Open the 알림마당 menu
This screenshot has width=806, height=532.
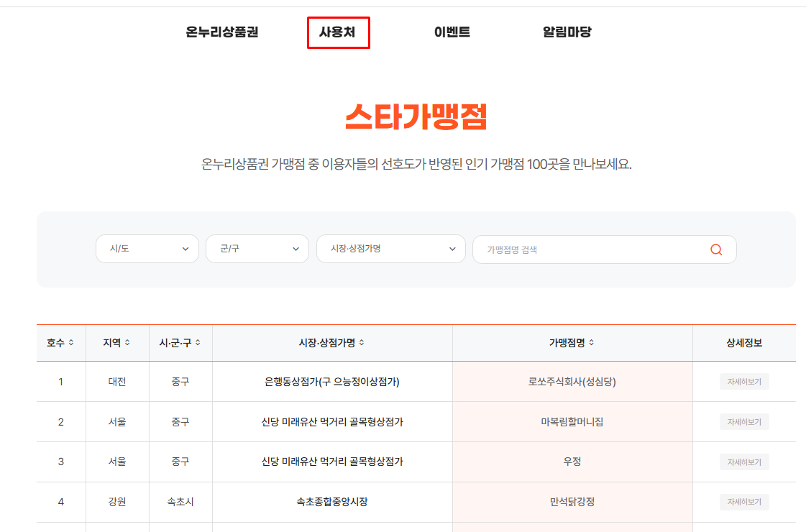coord(567,32)
